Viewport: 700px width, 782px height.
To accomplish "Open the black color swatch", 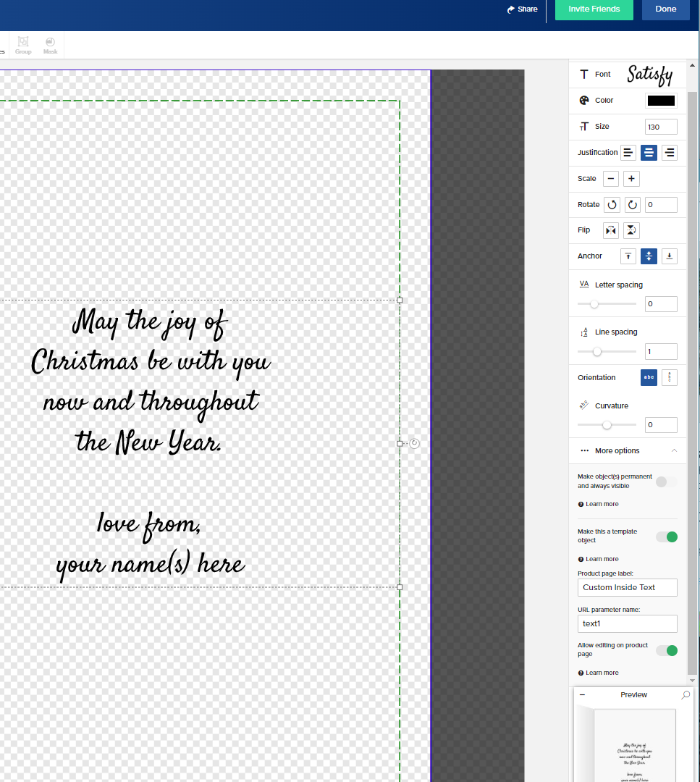I will 661,101.
